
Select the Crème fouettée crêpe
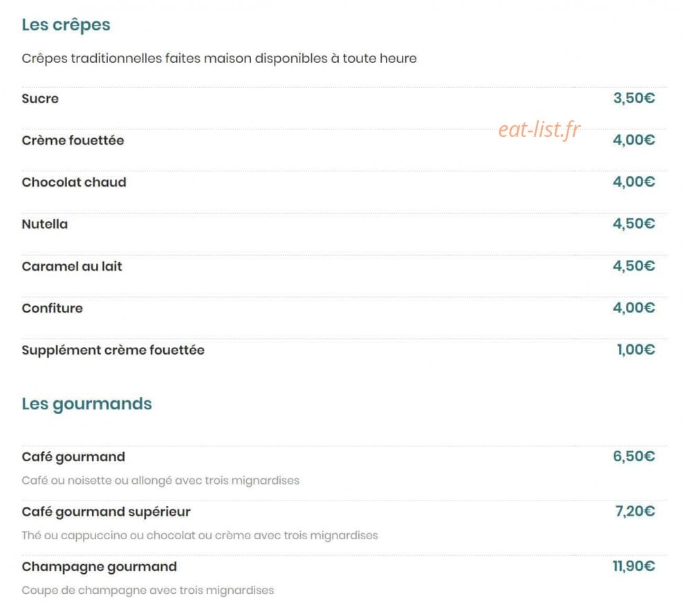[x=73, y=140]
